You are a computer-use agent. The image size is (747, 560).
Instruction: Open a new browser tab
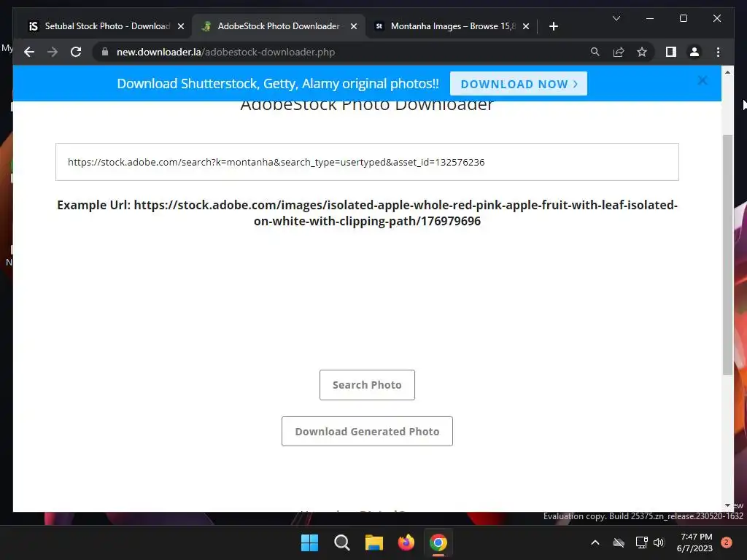(x=553, y=26)
